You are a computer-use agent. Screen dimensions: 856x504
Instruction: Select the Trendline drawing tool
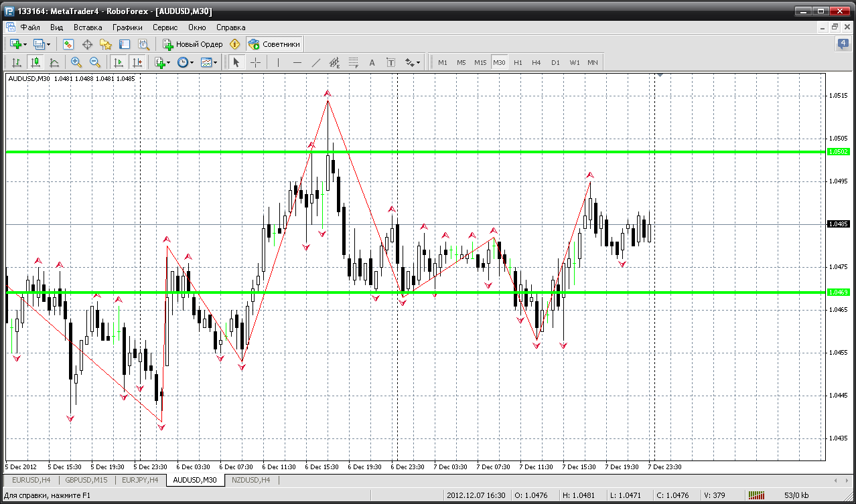click(316, 62)
